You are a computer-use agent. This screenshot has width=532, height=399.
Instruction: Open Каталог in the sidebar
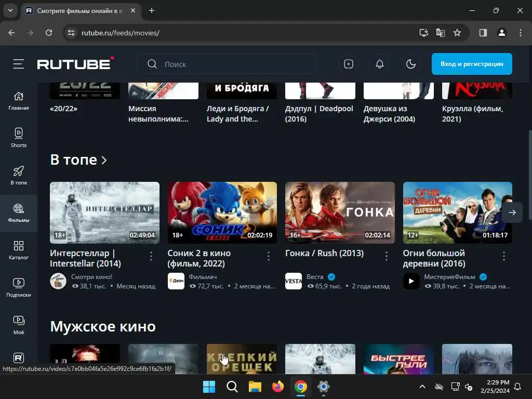coord(19,250)
